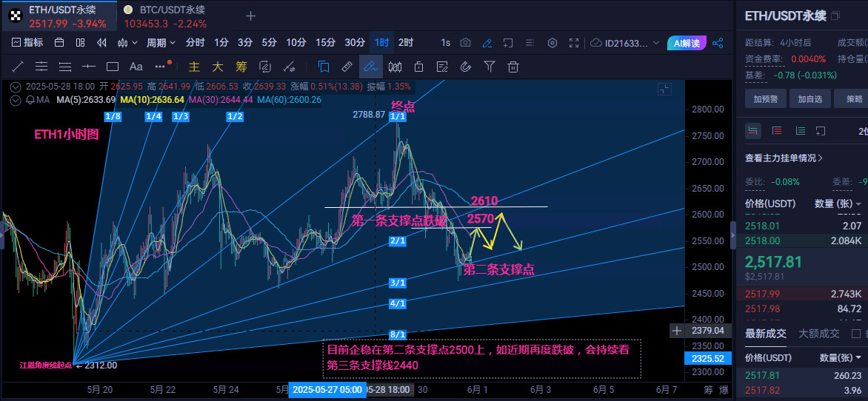868x401 pixels.
Task: Click the 2325.52 price axis label
Action: (707, 358)
